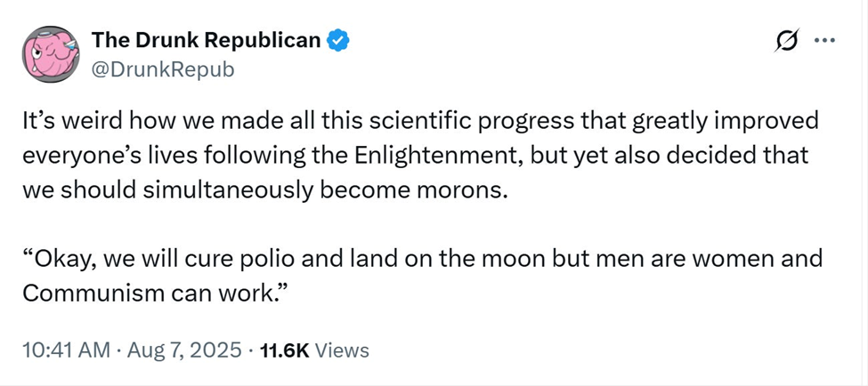The image size is (868, 386).
Task: Click the 11.6K view count number
Action: point(283,350)
